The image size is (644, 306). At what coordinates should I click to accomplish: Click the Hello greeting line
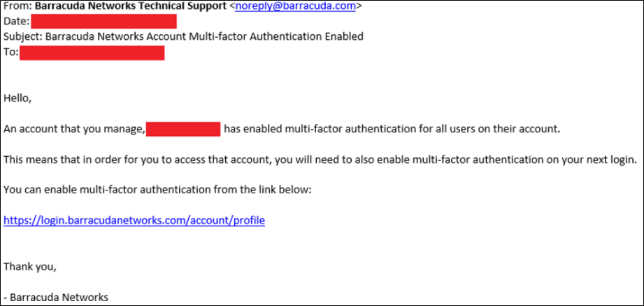pos(17,99)
